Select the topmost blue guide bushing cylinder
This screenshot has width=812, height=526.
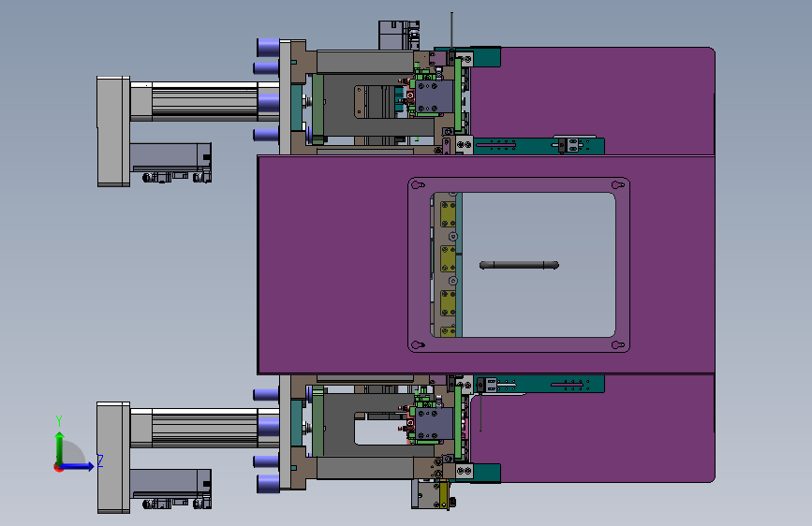point(268,47)
